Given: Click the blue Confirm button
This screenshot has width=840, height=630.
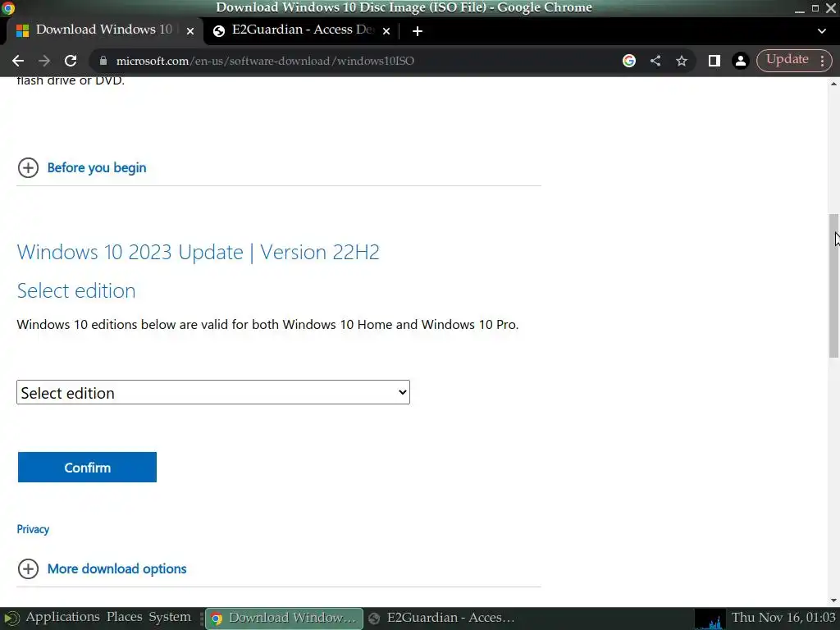Looking at the screenshot, I should coord(87,467).
